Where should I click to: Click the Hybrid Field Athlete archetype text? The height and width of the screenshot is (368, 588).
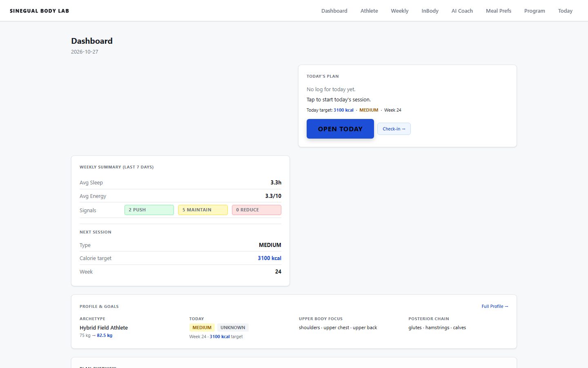pos(104,328)
